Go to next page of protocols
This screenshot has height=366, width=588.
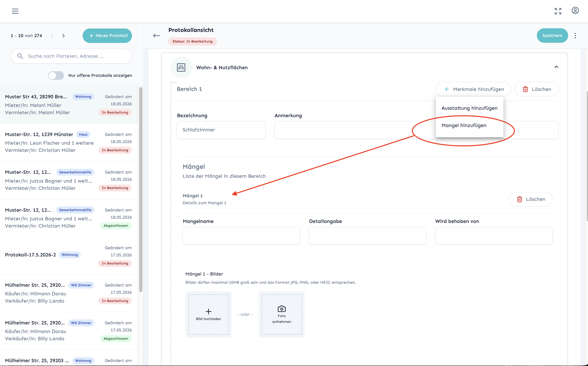click(x=63, y=36)
